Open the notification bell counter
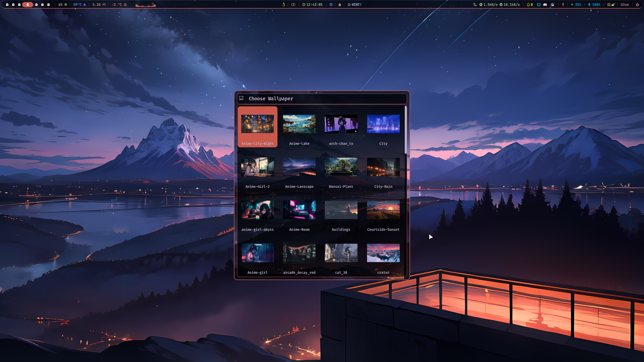 [x=530, y=5]
